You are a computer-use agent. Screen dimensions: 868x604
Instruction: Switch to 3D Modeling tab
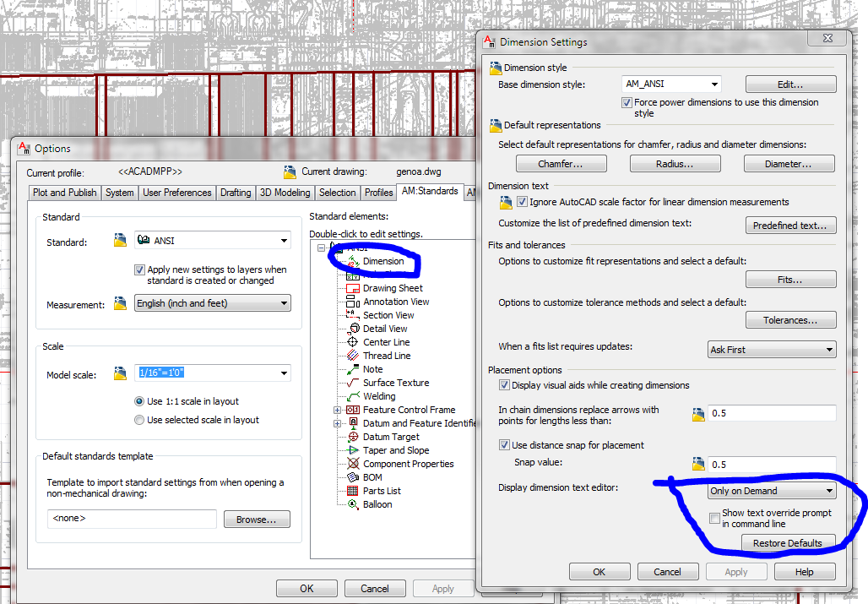click(x=285, y=193)
